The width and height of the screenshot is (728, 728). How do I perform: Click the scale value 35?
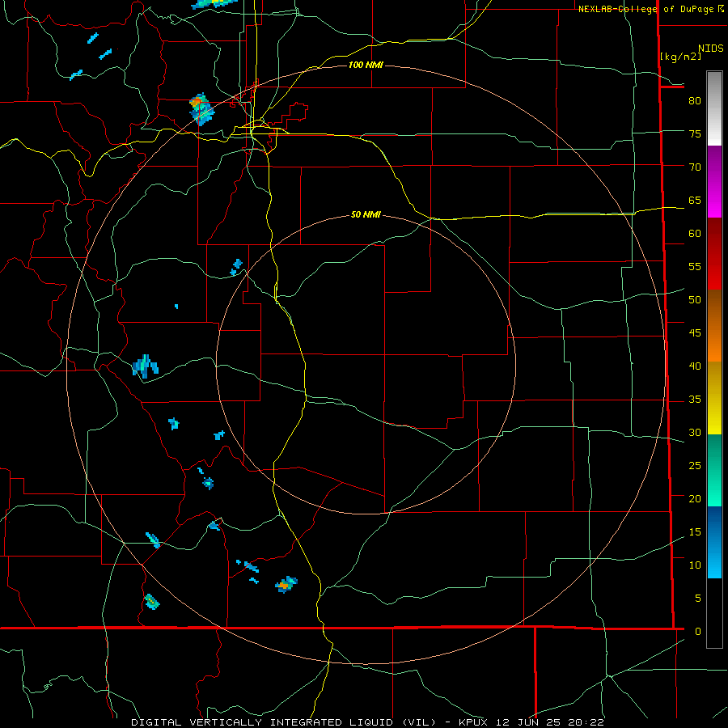[695, 400]
